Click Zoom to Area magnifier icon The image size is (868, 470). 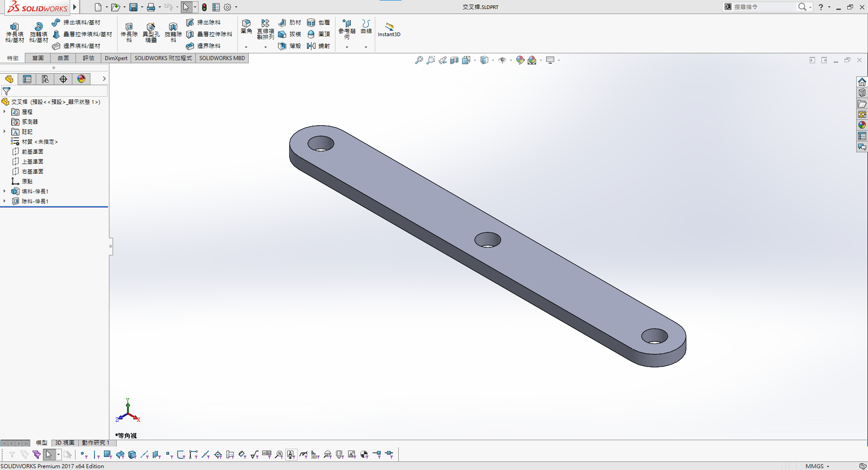431,60
